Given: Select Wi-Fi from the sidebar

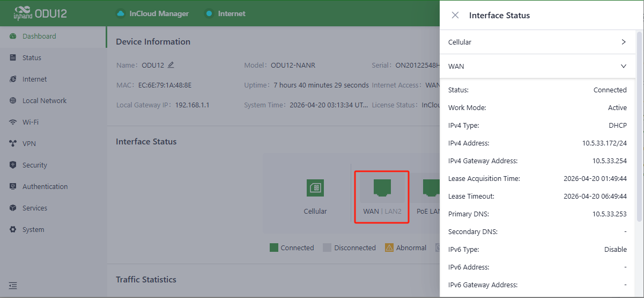Looking at the screenshot, I should (x=31, y=122).
